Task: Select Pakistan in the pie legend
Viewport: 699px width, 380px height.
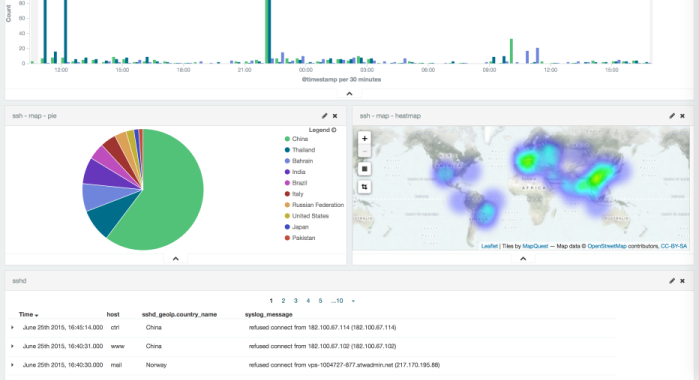Action: (304, 238)
